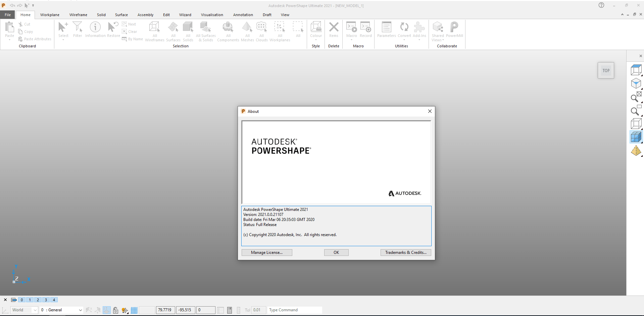This screenshot has width=644, height=316.
Task: Click select By Name option
Action: (x=133, y=39)
